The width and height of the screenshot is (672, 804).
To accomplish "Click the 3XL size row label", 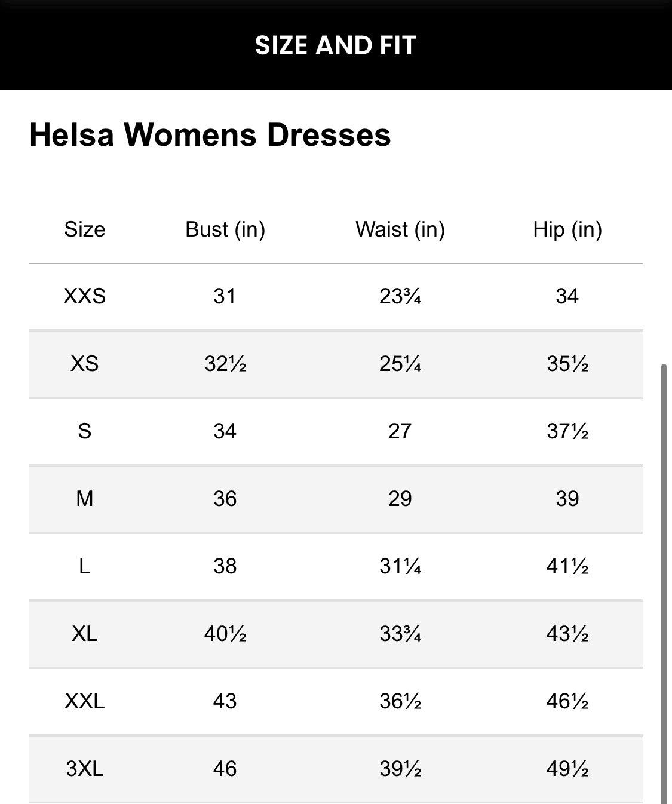I will click(x=85, y=769).
